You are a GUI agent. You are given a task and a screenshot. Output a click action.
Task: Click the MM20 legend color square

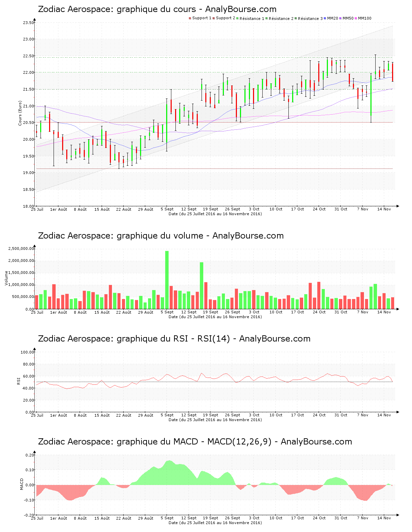click(325, 18)
